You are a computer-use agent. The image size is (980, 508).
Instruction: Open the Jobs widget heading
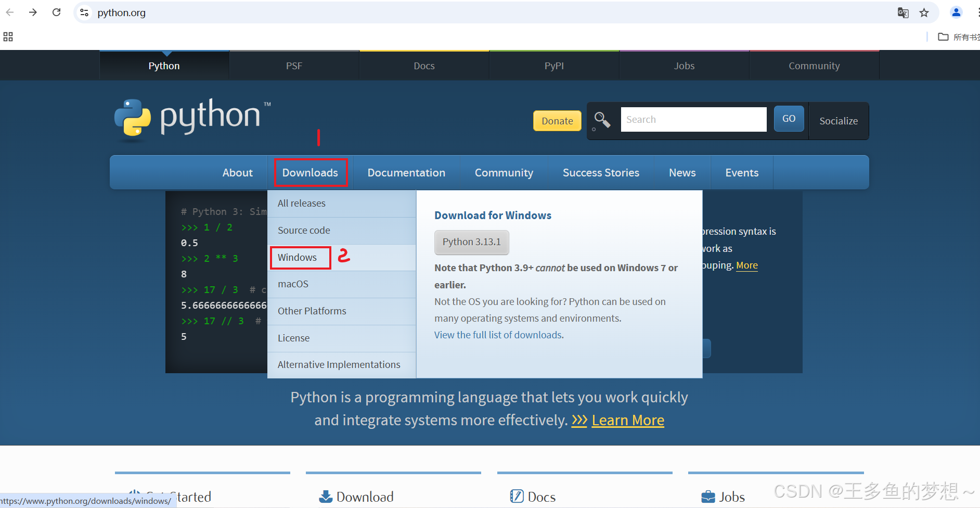pos(732,497)
